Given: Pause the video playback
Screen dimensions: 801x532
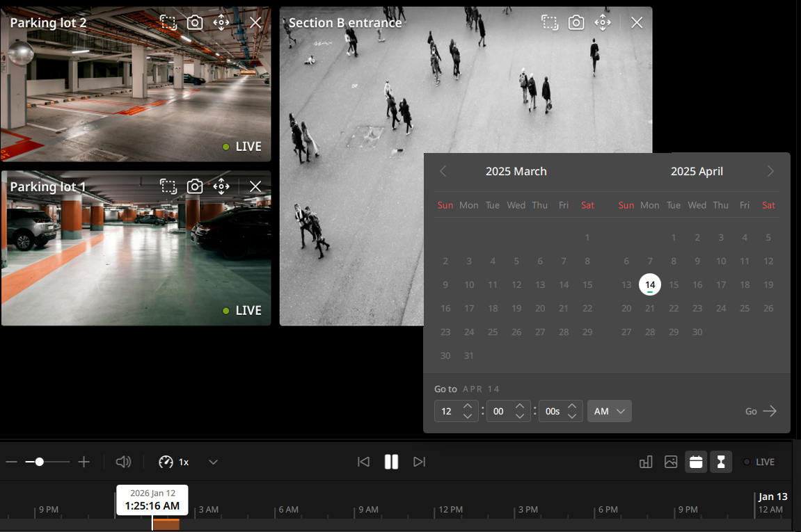Looking at the screenshot, I should 391,462.
